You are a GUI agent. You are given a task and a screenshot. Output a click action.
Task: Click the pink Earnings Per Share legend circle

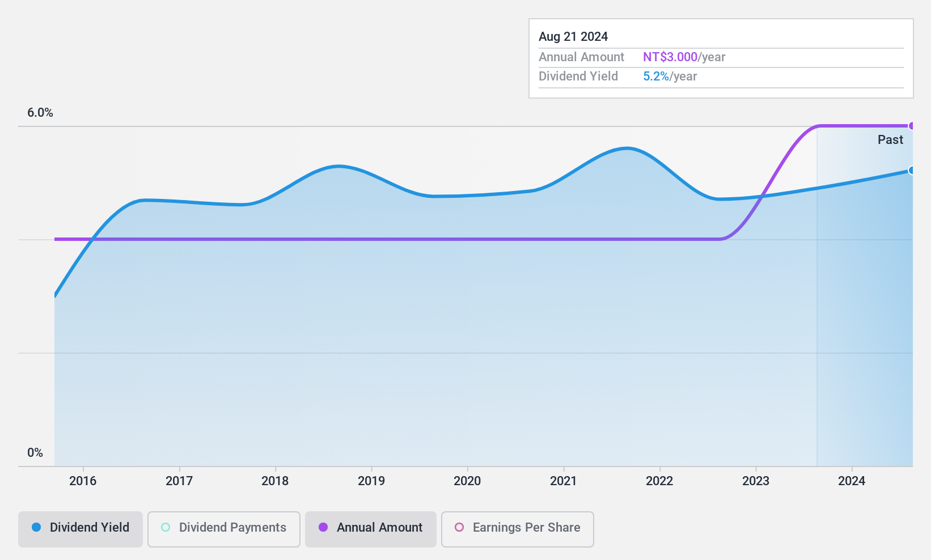coord(459,527)
